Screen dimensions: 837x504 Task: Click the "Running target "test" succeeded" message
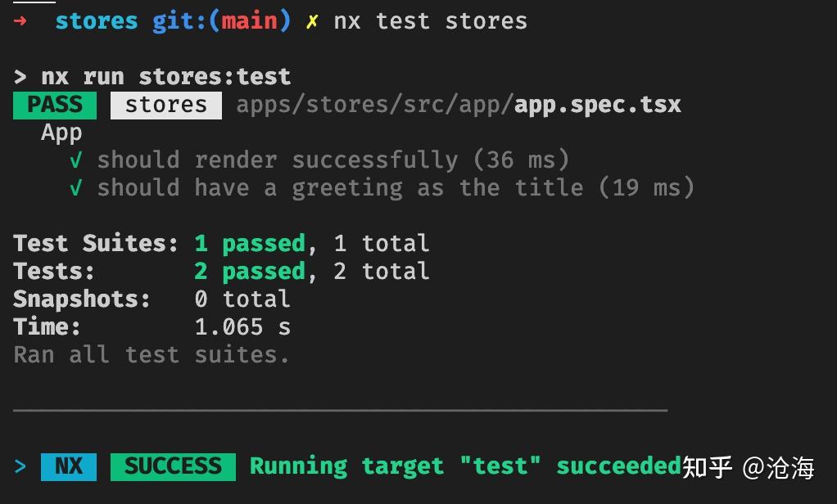coord(465,466)
